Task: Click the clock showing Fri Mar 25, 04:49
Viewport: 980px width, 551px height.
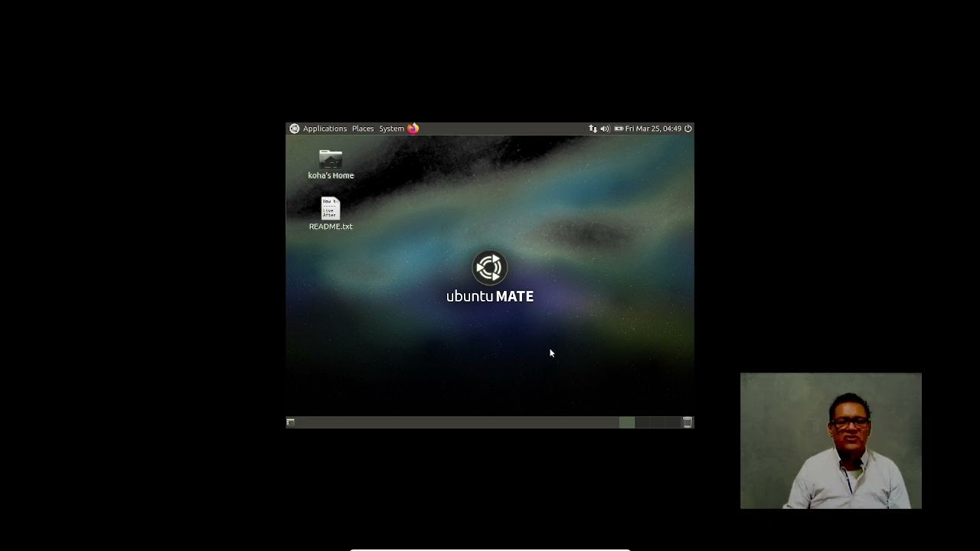Action: point(653,129)
